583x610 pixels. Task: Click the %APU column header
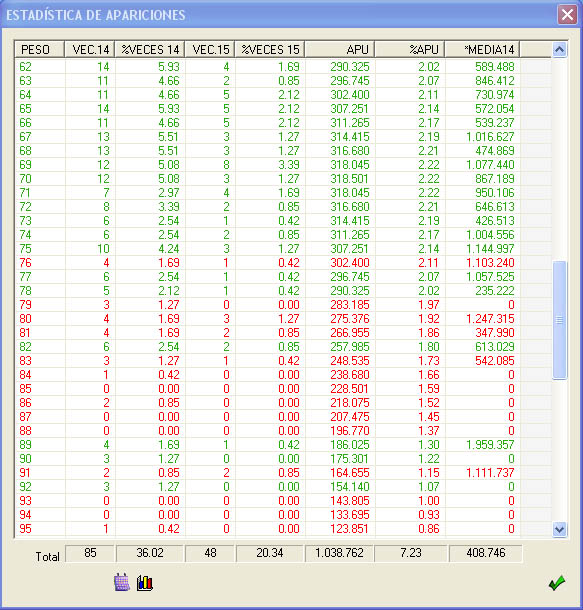(x=410, y=49)
